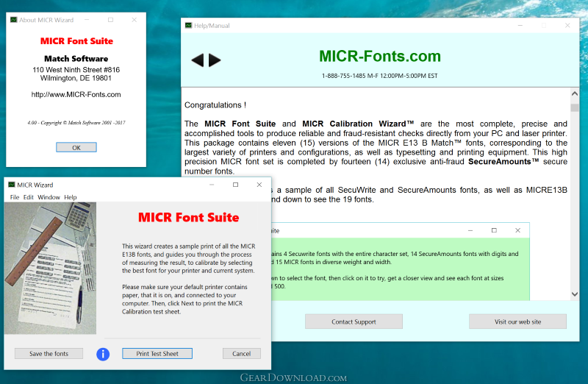Image resolution: width=588 pixels, height=384 pixels.
Task: Click the phone number 1-888-755-1485 text
Action: coord(344,76)
